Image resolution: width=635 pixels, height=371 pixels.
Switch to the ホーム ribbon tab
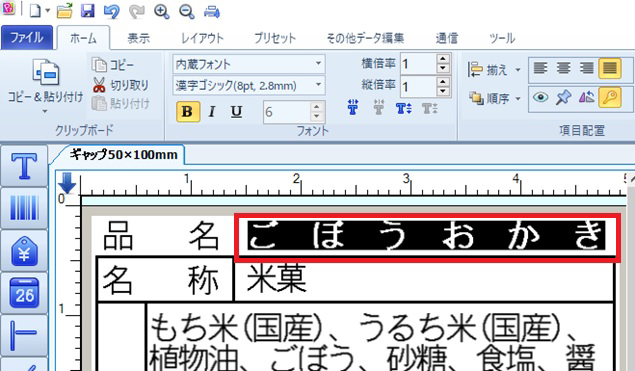83,38
